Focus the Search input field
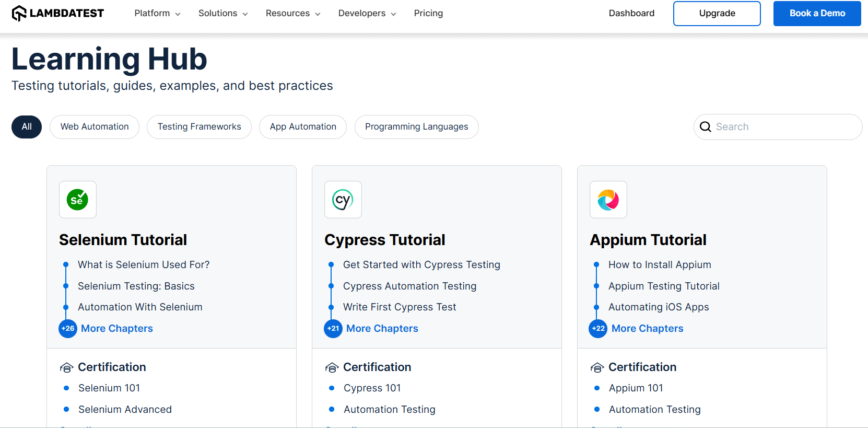 point(778,127)
